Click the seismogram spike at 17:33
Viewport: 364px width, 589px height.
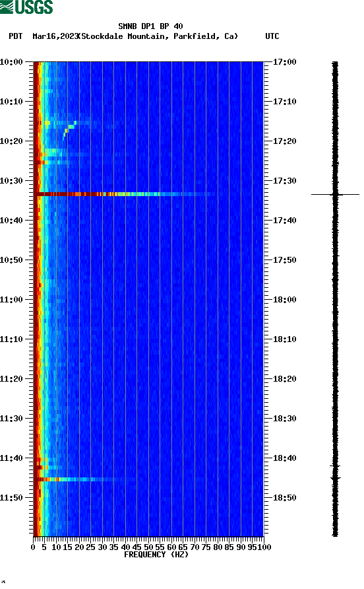click(335, 194)
